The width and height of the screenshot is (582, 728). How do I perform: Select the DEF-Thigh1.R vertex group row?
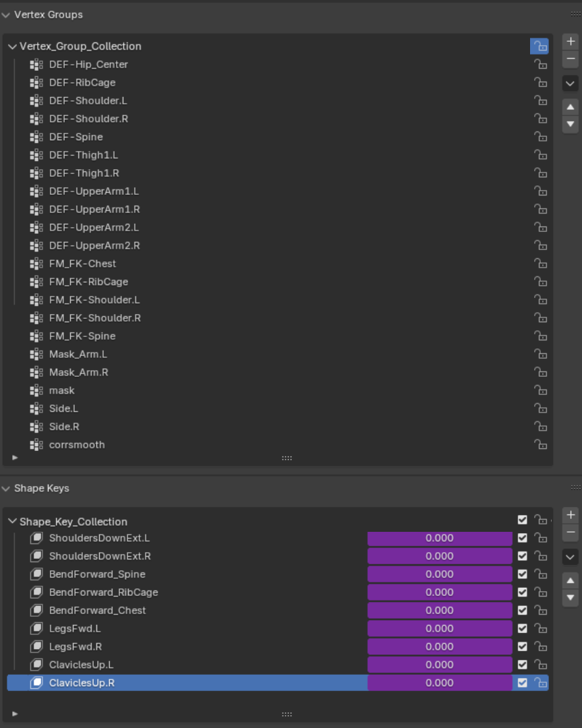pyautogui.click(x=278, y=173)
